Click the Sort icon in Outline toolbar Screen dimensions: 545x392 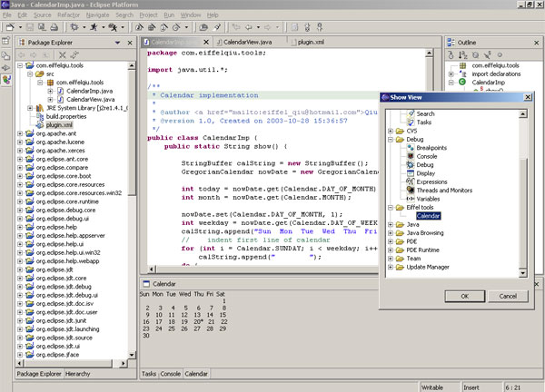pyautogui.click(x=462, y=54)
